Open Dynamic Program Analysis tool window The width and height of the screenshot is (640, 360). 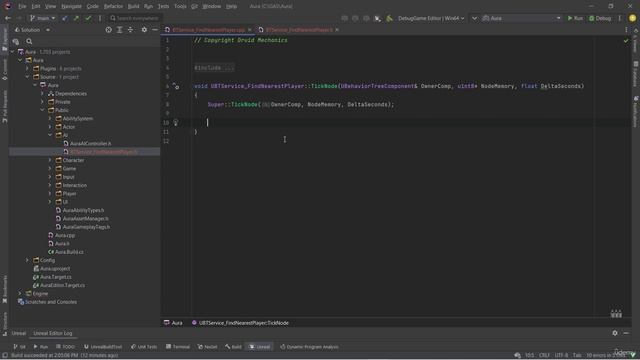click(309, 347)
